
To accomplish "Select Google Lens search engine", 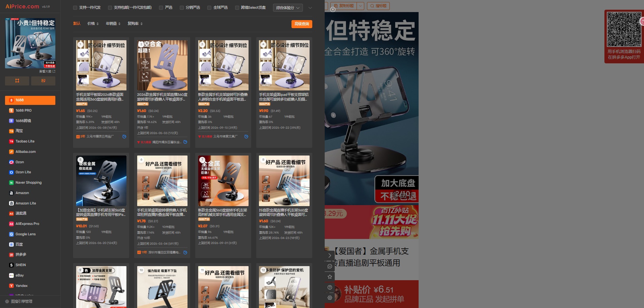I will click(x=30, y=234).
